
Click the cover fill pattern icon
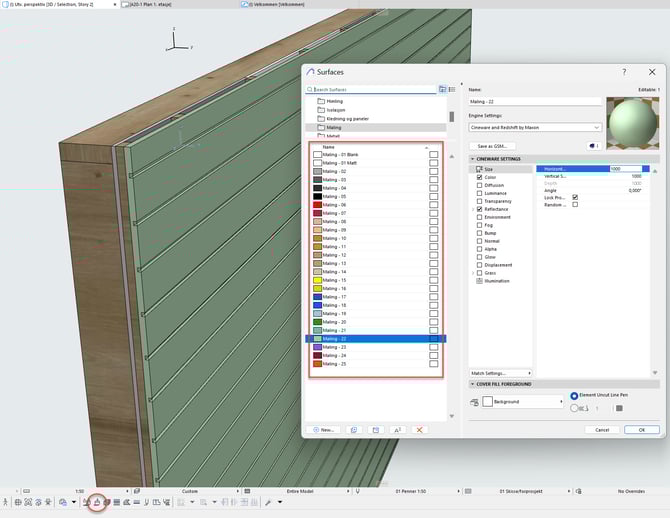pos(472,401)
